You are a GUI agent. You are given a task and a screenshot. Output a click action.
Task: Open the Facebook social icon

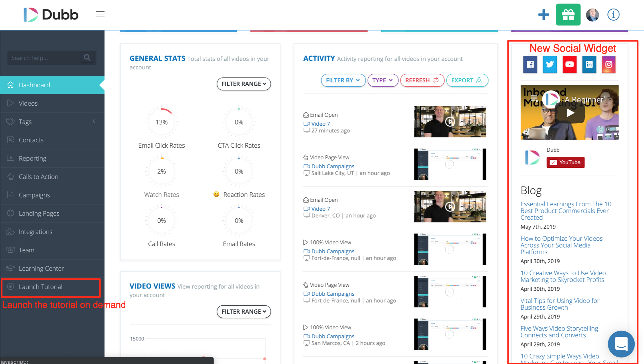coord(530,64)
